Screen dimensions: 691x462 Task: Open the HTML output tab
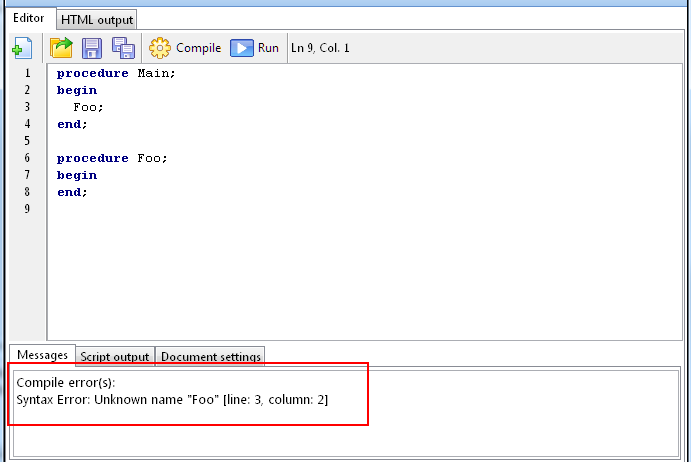pos(96,20)
